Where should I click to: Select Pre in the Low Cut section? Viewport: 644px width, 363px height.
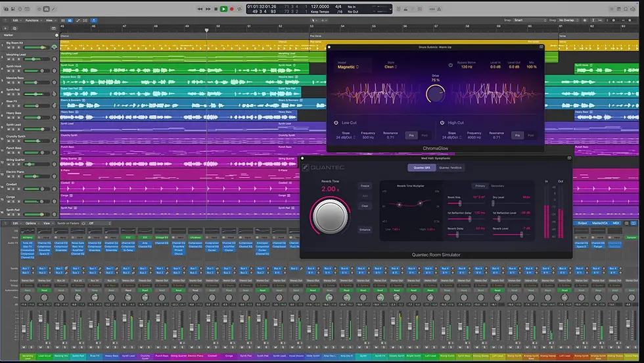[411, 135]
